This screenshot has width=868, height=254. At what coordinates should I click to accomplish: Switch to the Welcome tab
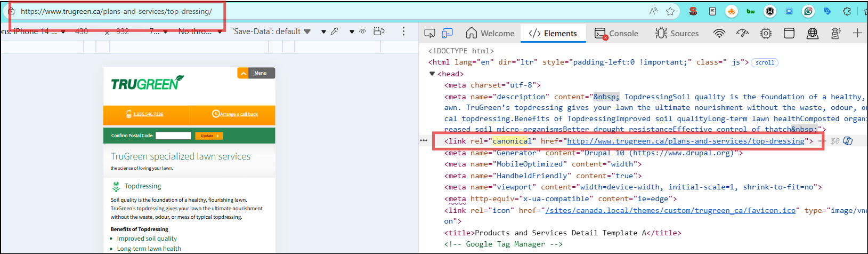tap(490, 33)
